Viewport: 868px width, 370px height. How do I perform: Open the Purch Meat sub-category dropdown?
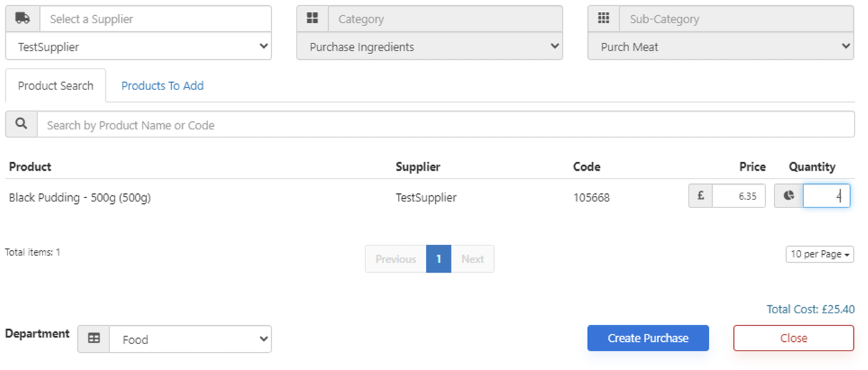coord(720,47)
